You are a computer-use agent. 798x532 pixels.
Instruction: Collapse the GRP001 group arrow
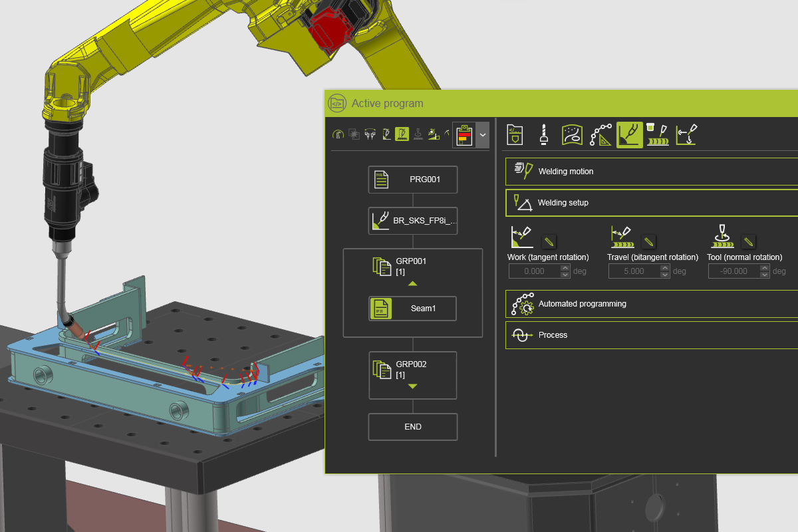[412, 283]
